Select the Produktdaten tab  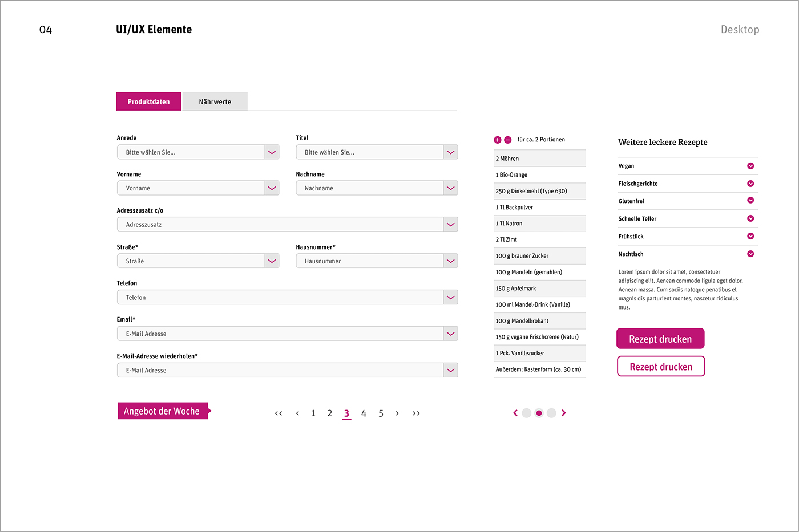click(148, 101)
